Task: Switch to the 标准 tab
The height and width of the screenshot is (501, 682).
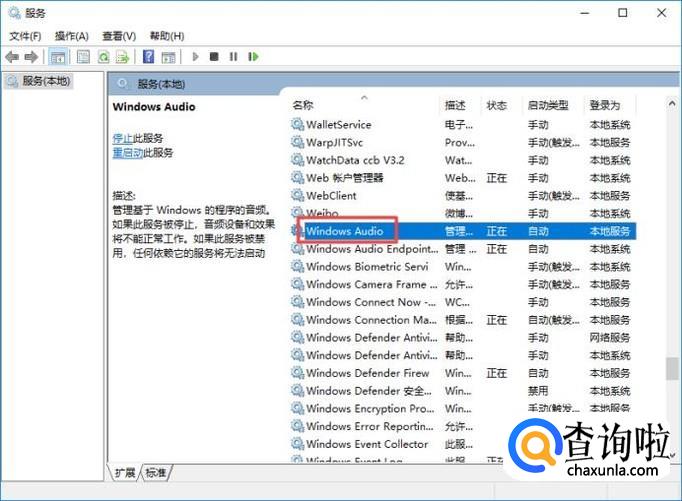Action: point(156,472)
